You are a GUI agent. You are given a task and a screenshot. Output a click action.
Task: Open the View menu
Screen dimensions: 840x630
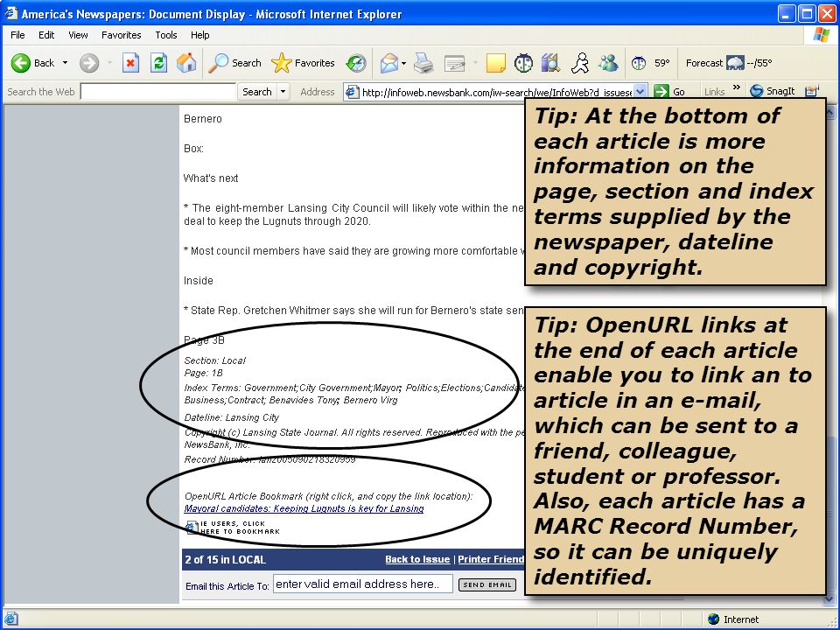78,35
